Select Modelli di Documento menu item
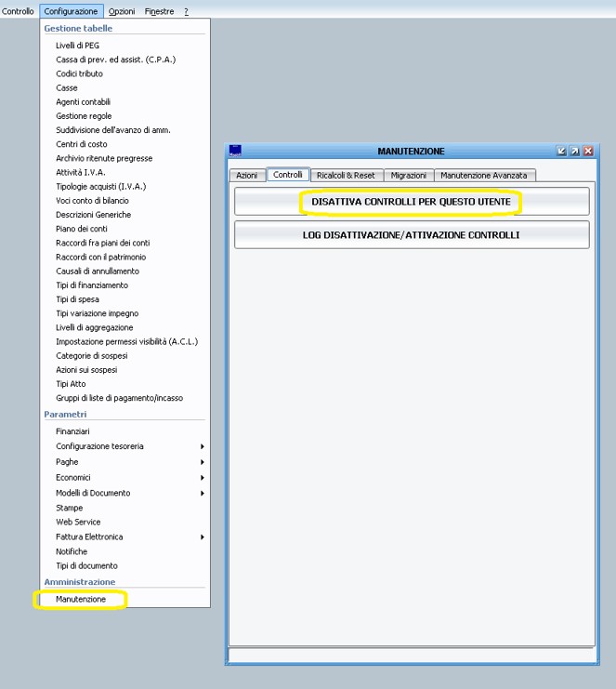The height and width of the screenshot is (689, 616). pyautogui.click(x=93, y=493)
